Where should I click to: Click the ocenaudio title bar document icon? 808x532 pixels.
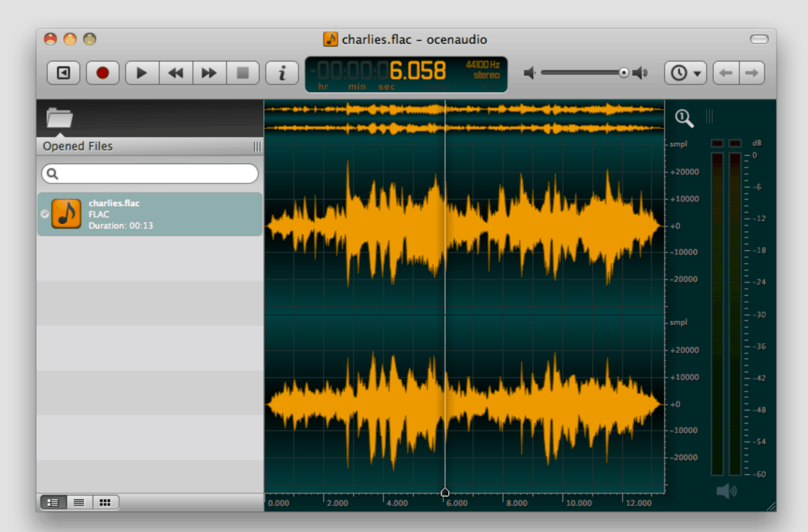point(331,39)
